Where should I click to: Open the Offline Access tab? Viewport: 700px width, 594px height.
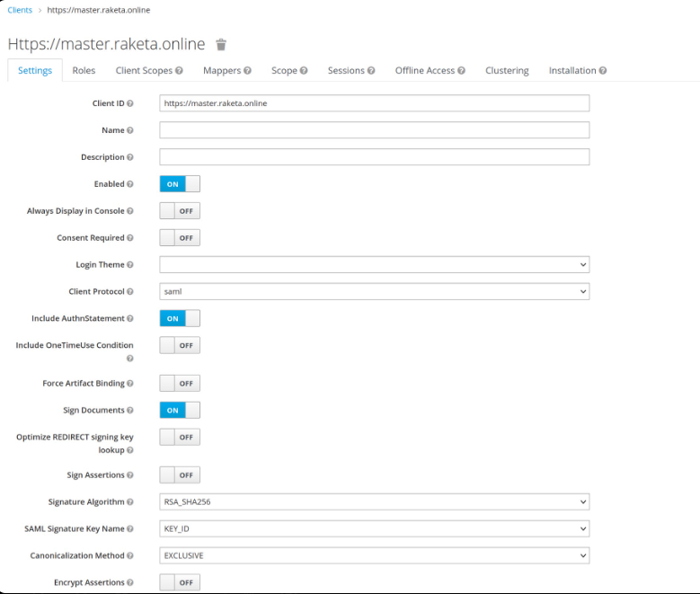click(424, 71)
